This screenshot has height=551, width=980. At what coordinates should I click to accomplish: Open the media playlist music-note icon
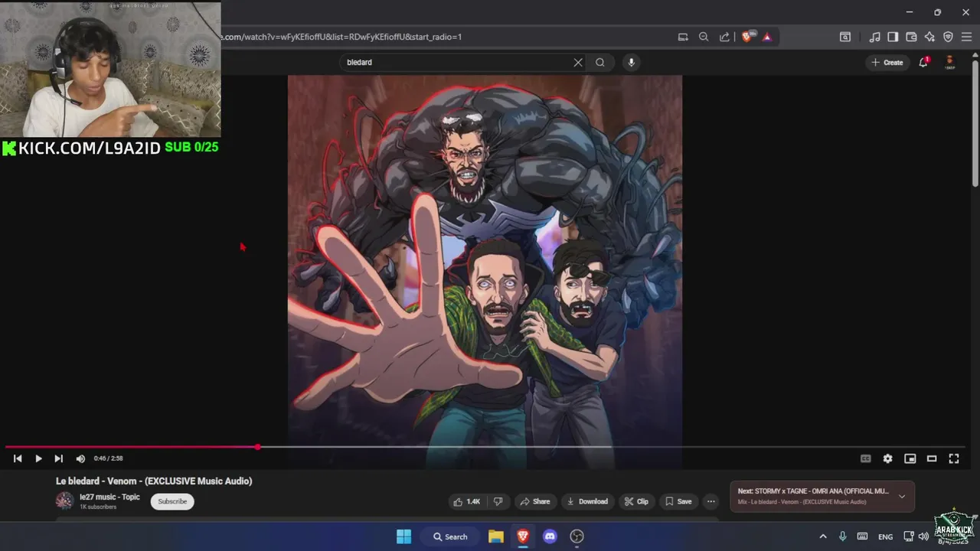tap(874, 37)
